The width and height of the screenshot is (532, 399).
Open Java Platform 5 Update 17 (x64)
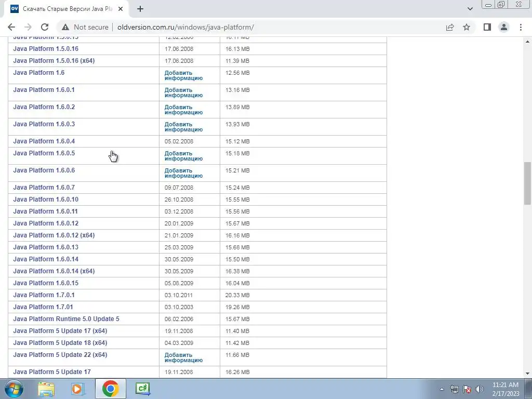pyautogui.click(x=60, y=331)
